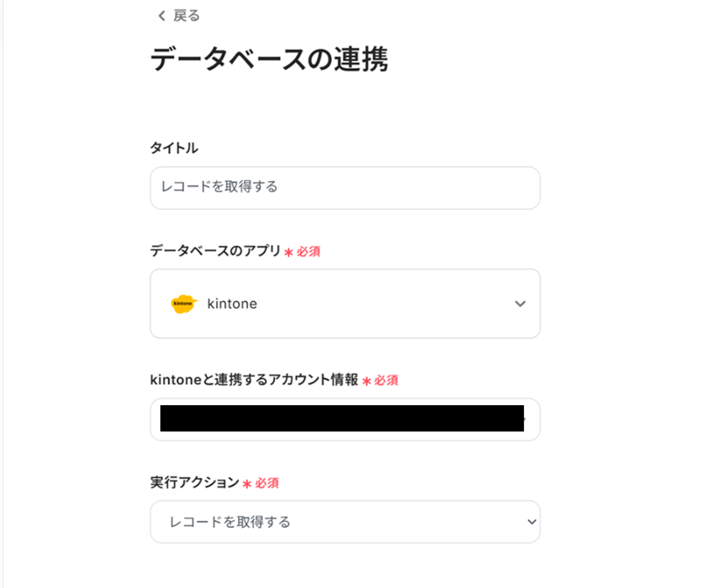
Task: Click the 戻る back link text
Action: click(x=186, y=16)
